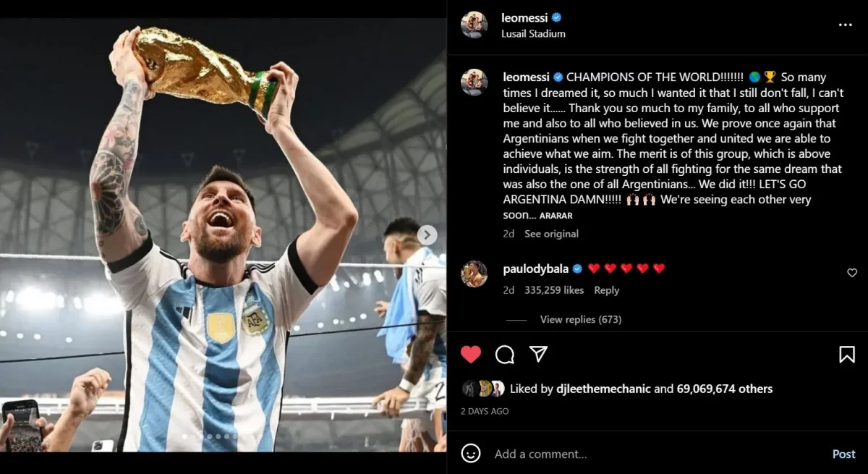Open the emoji picker smiley icon

pyautogui.click(x=471, y=454)
